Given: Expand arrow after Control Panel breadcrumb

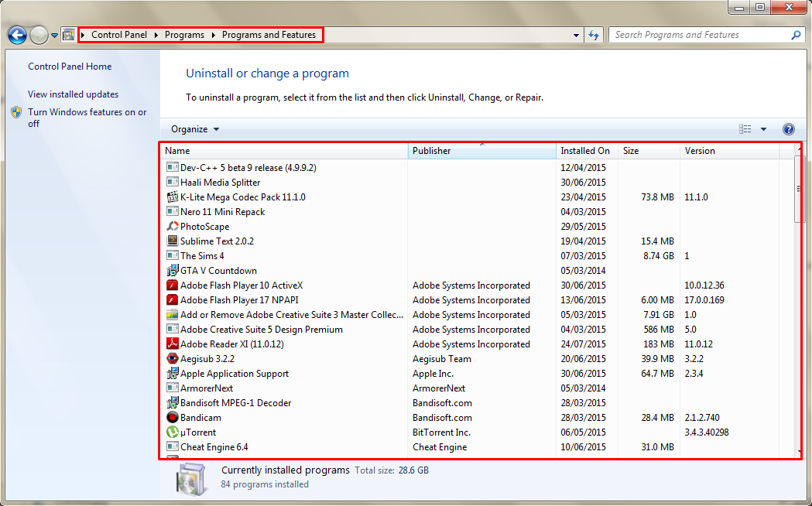Looking at the screenshot, I should click(156, 35).
